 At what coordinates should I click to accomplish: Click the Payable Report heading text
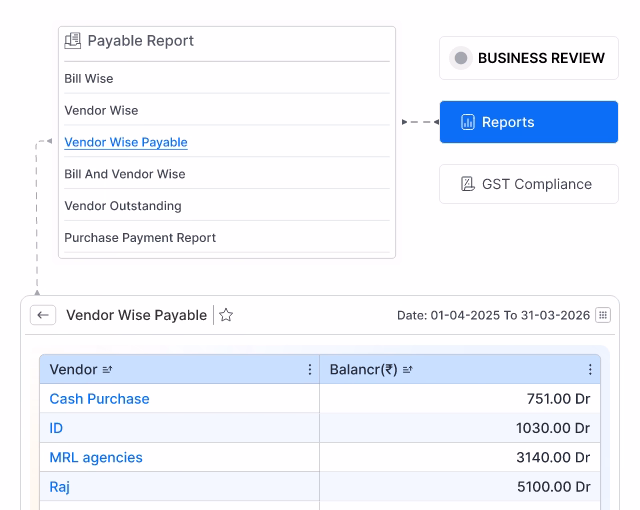click(x=140, y=41)
